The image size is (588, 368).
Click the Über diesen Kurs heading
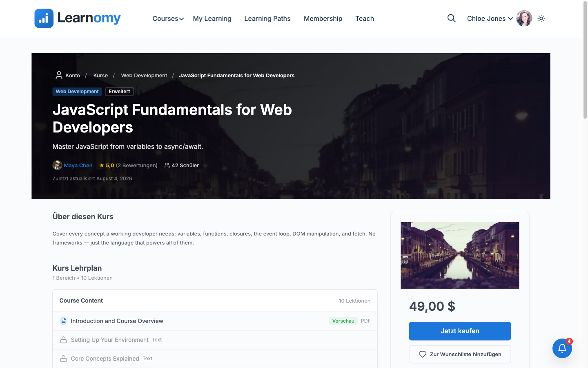(83, 217)
